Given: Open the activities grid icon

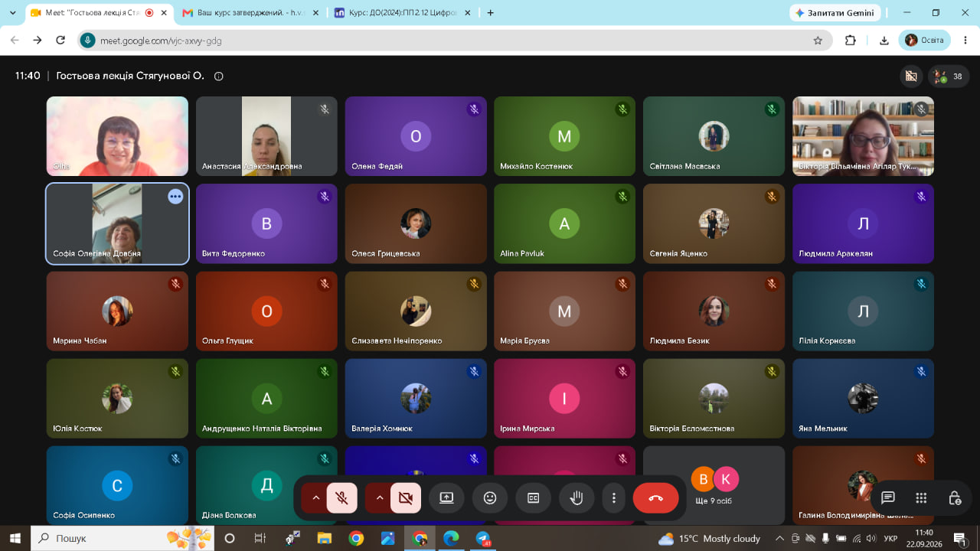Looking at the screenshot, I should pos(921,498).
